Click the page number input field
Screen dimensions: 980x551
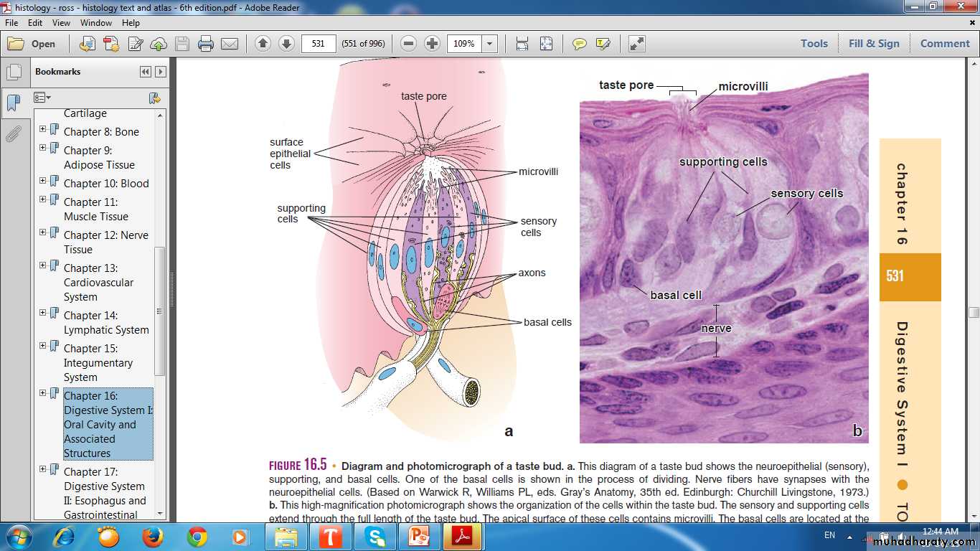pyautogui.click(x=319, y=44)
